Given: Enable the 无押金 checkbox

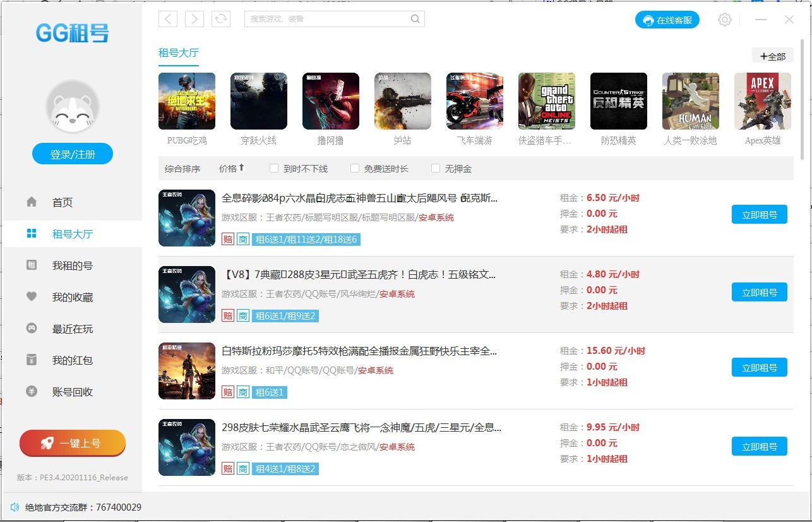Looking at the screenshot, I should tap(436, 168).
